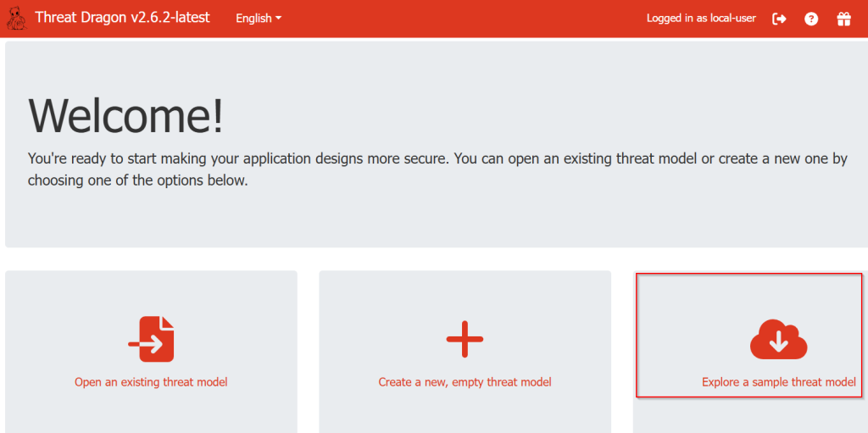Screen dimensions: 868x433
Task: Click the Threat Dragon logo icon
Action: pyautogui.click(x=16, y=19)
